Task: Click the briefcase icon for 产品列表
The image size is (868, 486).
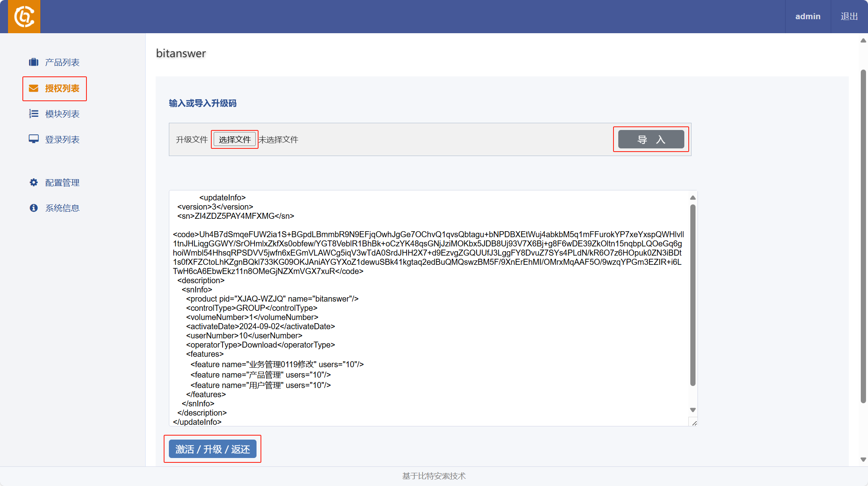Action: [34, 62]
